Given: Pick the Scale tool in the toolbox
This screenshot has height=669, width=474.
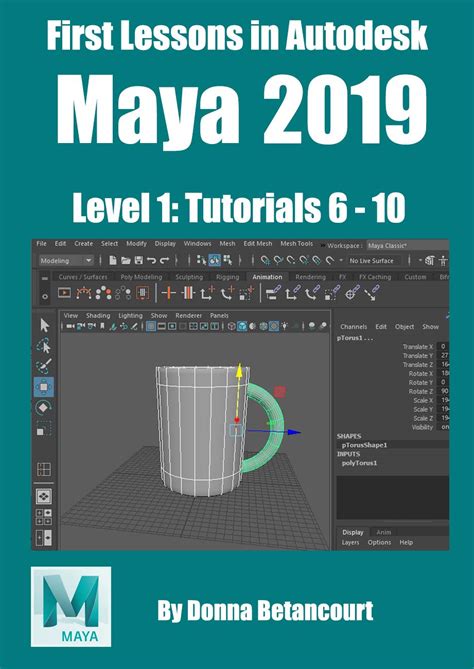Looking at the screenshot, I should tap(44, 428).
